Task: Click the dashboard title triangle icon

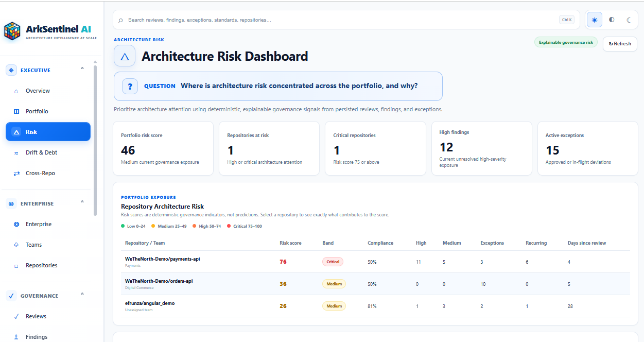Action: pos(125,56)
